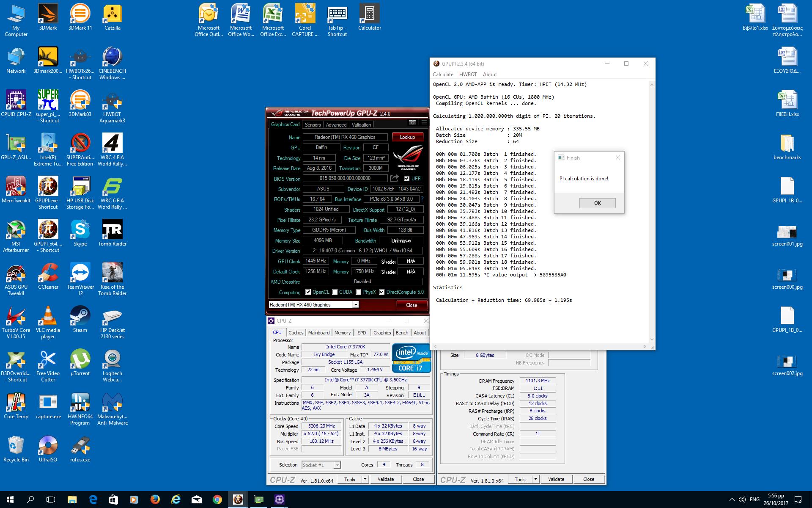Show hidden system tray icons
812x508 pixels.
[732, 500]
